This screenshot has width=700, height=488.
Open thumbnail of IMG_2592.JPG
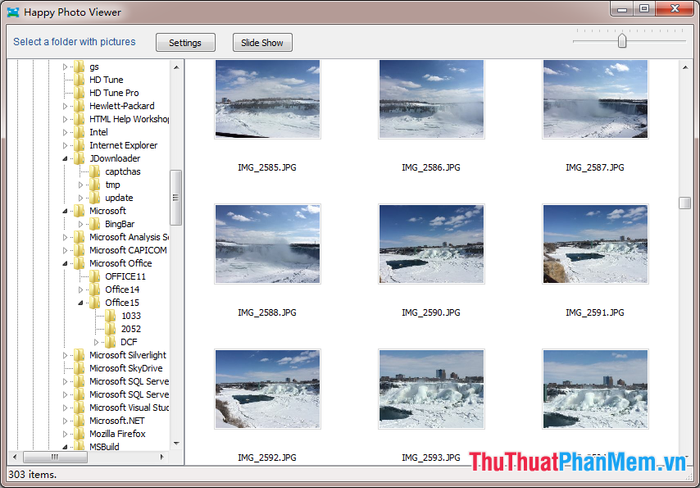267,389
